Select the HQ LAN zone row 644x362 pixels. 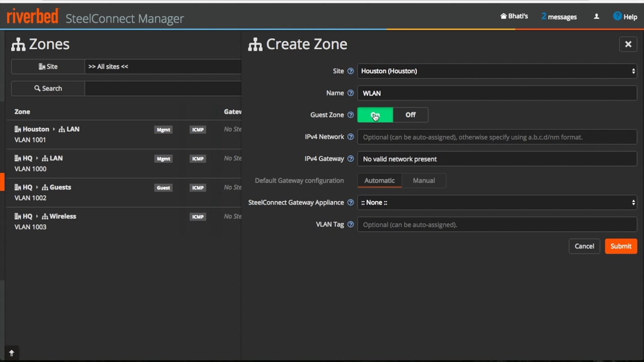(124, 163)
